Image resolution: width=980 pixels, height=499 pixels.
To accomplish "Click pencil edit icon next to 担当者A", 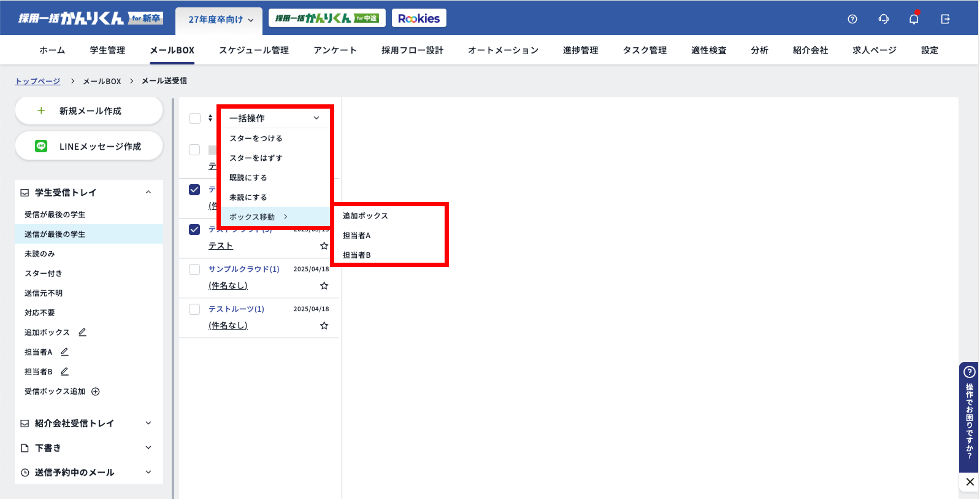I will coord(64,352).
